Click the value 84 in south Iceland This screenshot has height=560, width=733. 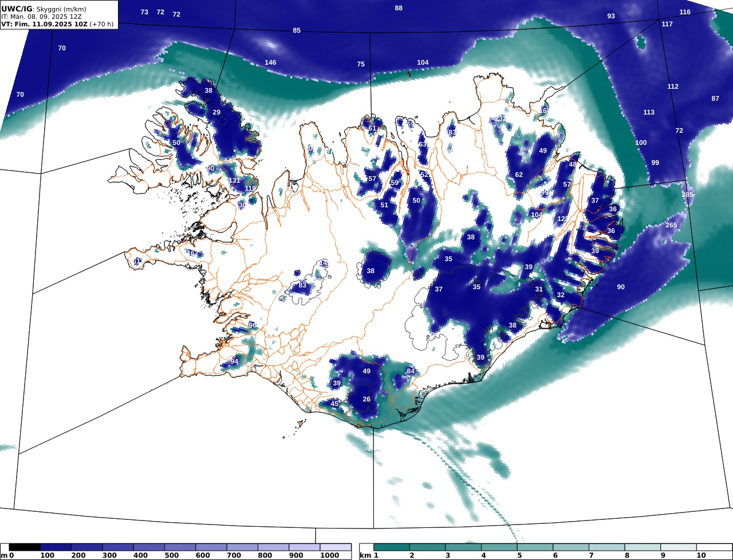411,371
